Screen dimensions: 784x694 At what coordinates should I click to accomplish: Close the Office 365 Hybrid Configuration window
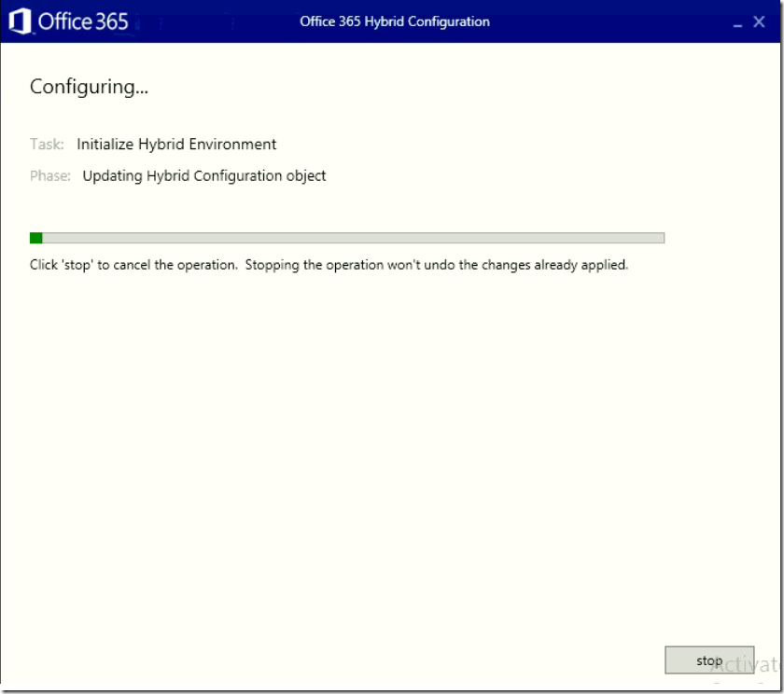coord(759,21)
